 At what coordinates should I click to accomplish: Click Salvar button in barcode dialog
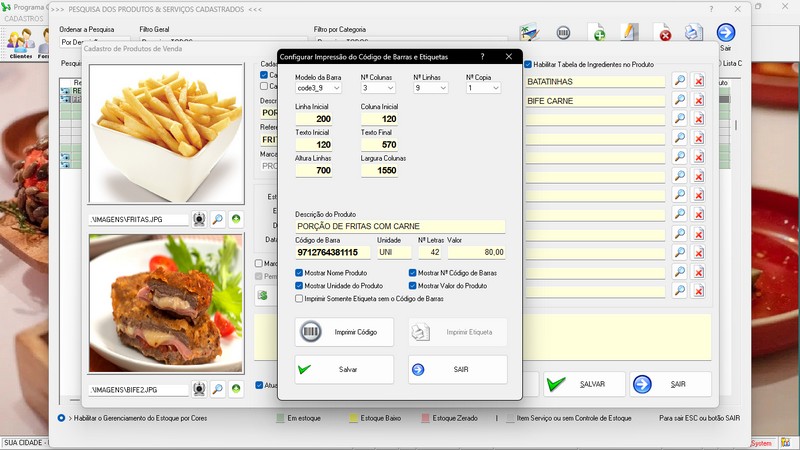click(344, 369)
